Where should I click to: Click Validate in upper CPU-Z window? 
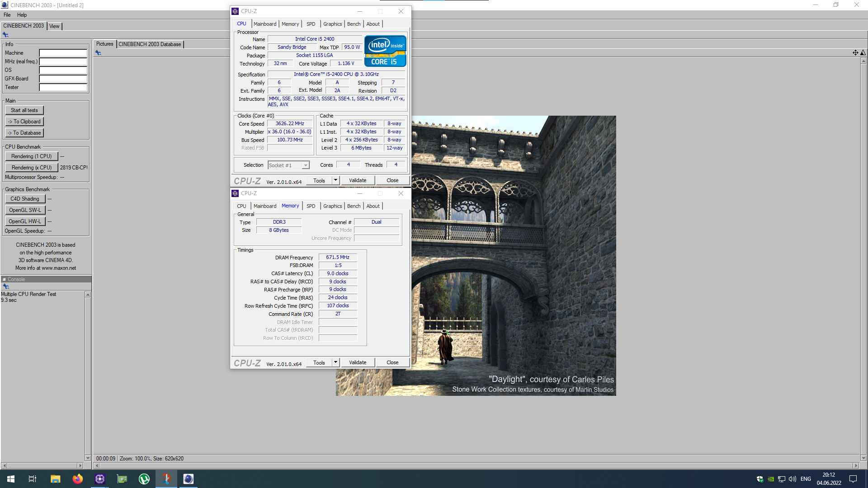(x=358, y=180)
